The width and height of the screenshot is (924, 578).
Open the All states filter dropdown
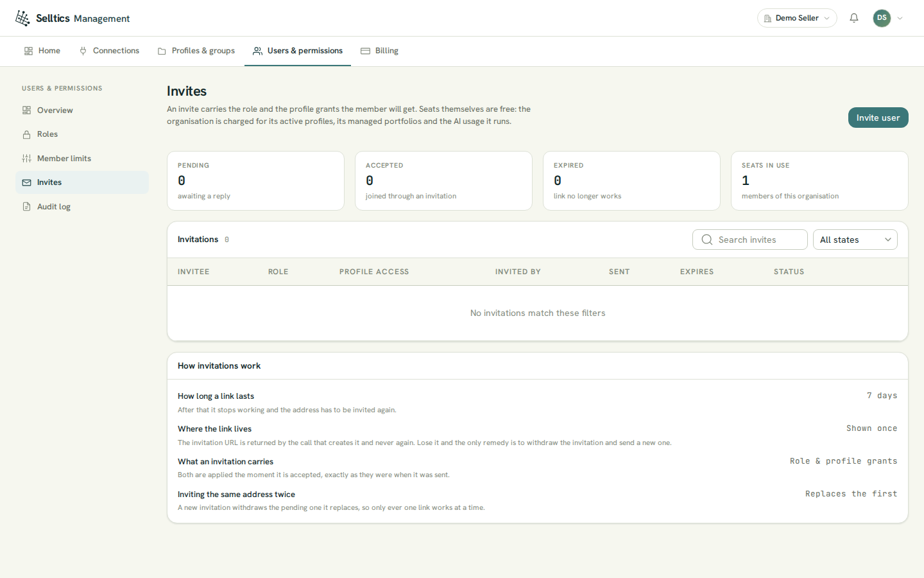[855, 240]
